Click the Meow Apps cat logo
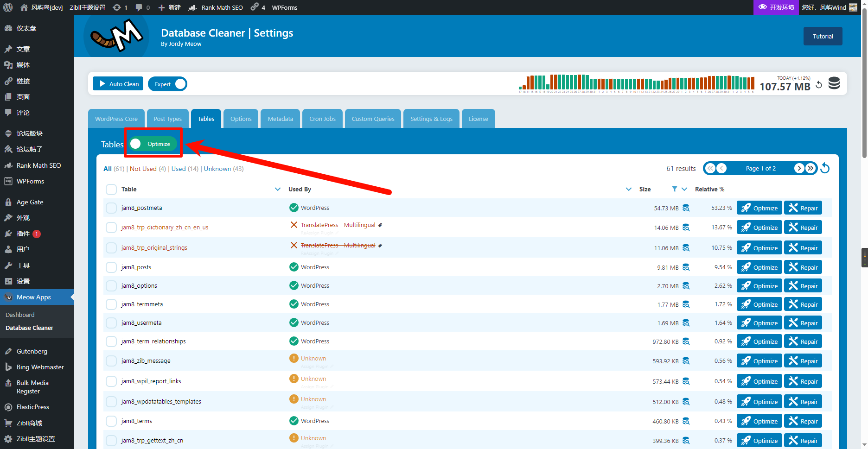The height and width of the screenshot is (449, 868). 116,36
